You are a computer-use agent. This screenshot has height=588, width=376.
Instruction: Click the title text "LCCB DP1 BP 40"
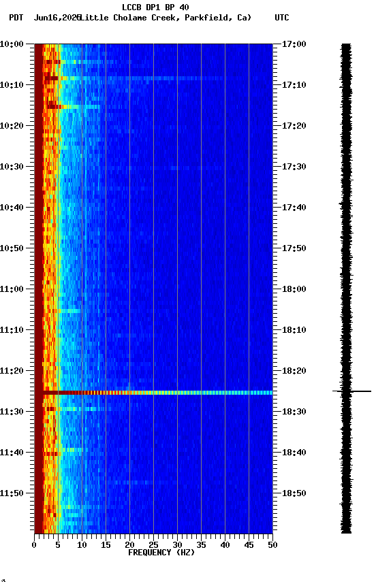(x=155, y=7)
